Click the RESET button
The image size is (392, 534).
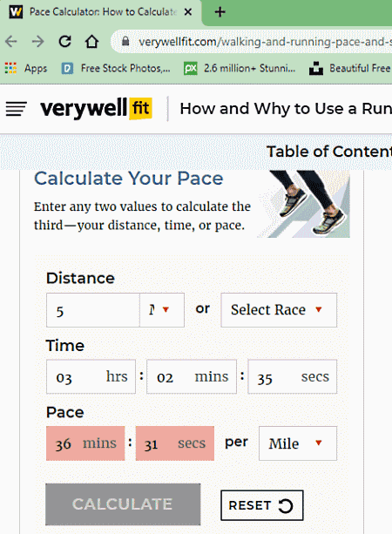[262, 505]
